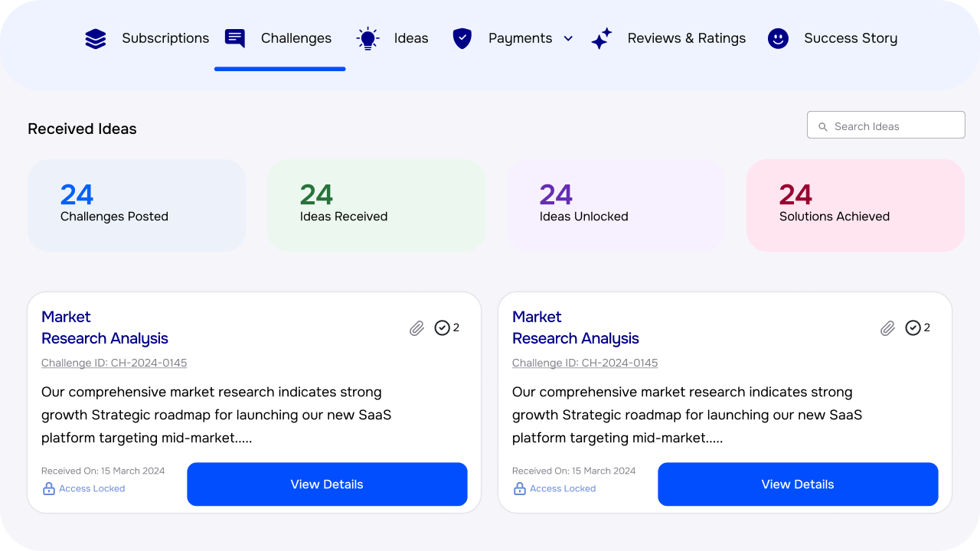
Task: Click the lock icon on left card
Action: [49, 488]
